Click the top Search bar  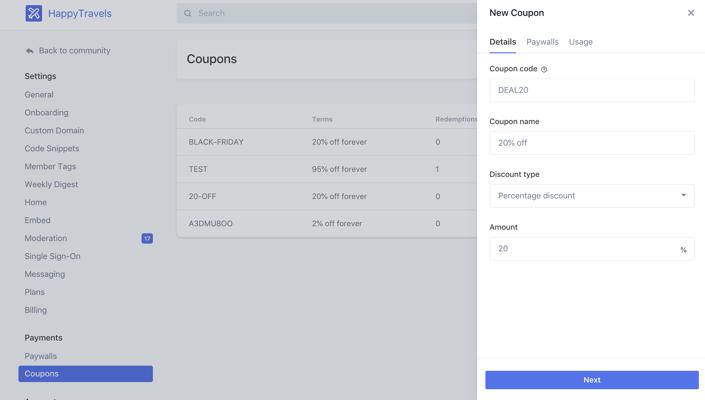pyautogui.click(x=330, y=13)
